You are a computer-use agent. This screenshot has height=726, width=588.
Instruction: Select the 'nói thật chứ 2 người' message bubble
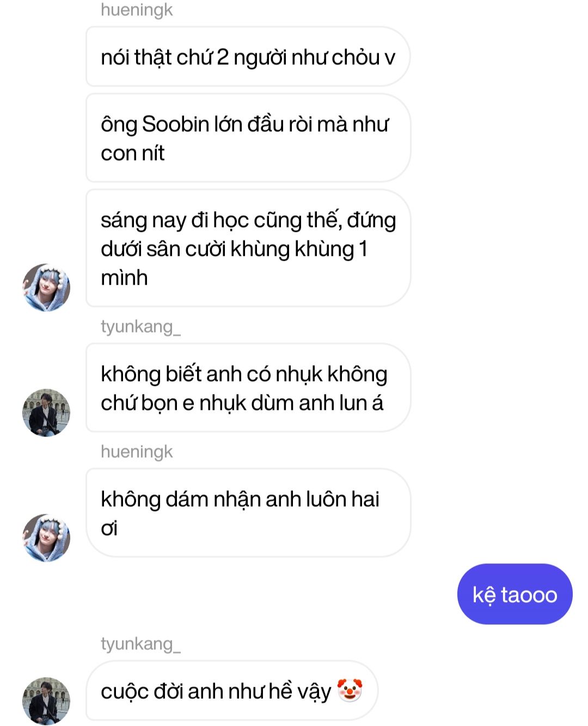248,57
